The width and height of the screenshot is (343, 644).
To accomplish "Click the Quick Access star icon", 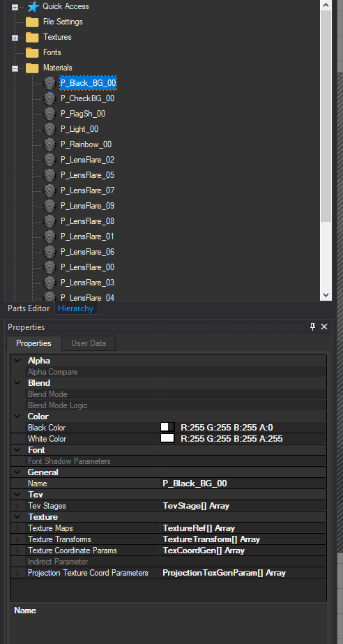I will [x=33, y=6].
